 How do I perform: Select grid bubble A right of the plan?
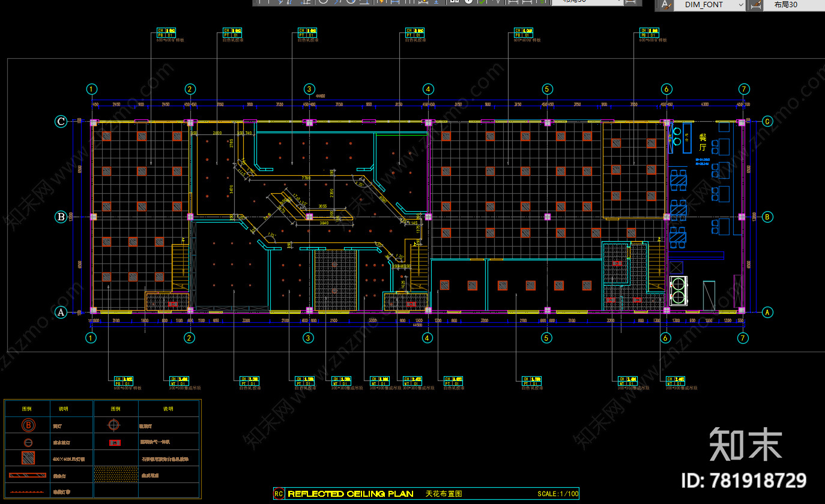pyautogui.click(x=767, y=312)
